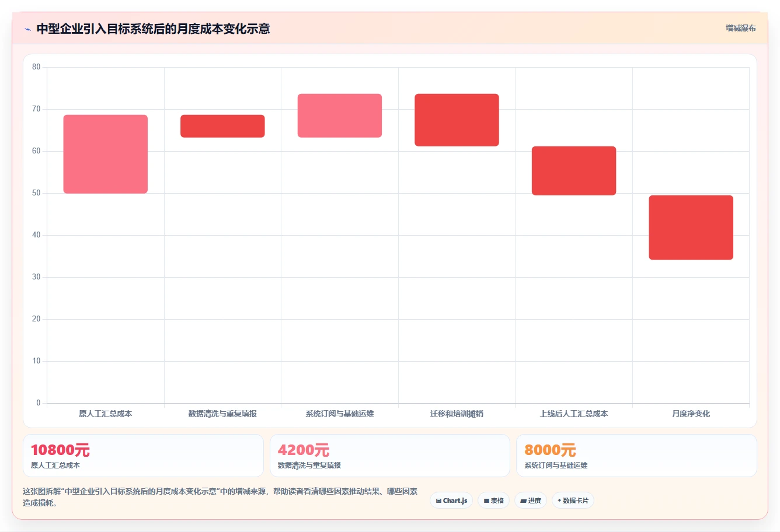Click the 原人工汇总成本 x-axis label
The width and height of the screenshot is (780, 532).
pos(106,414)
